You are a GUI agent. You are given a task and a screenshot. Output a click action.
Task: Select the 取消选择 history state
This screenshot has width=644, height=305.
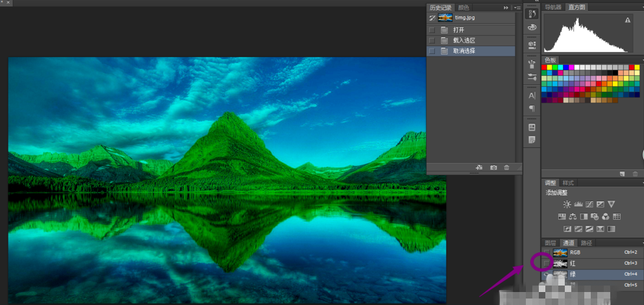pos(471,51)
